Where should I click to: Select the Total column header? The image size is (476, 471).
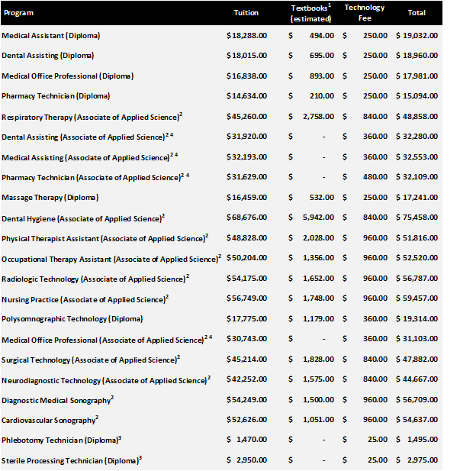coord(438,13)
